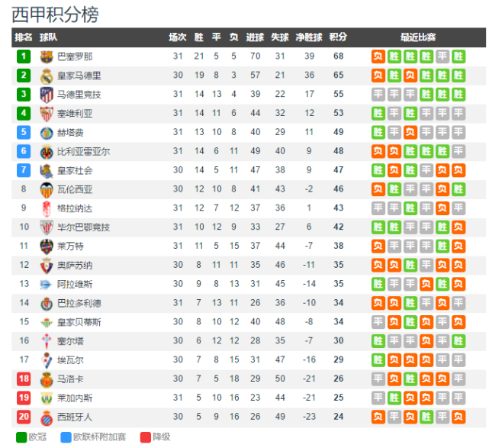Click the Espanyol club crest icon

[47, 417]
